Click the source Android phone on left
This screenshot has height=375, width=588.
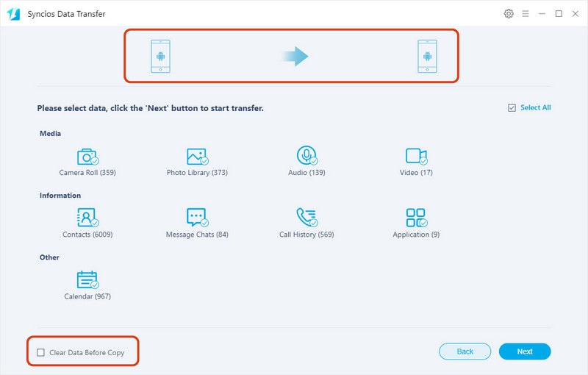(160, 57)
